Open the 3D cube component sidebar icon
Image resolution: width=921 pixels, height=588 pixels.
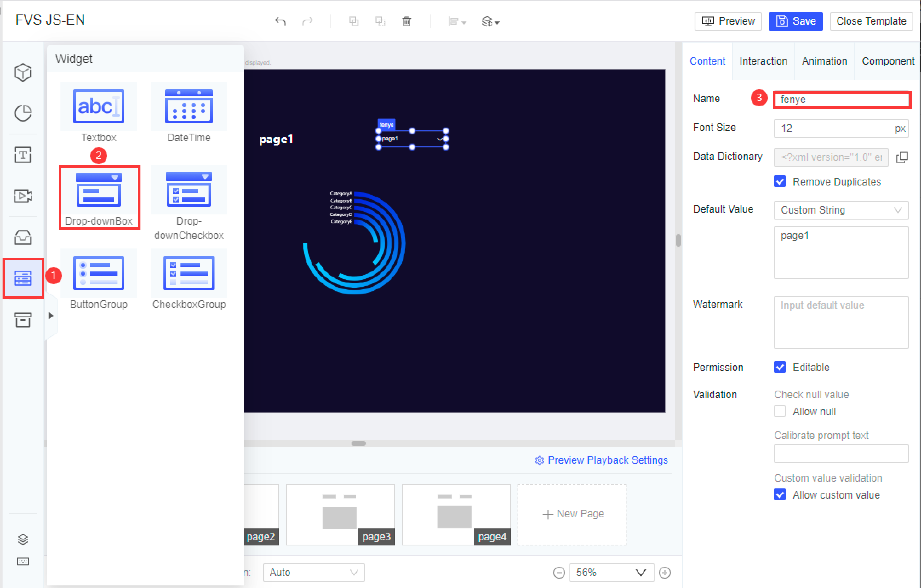(x=23, y=72)
